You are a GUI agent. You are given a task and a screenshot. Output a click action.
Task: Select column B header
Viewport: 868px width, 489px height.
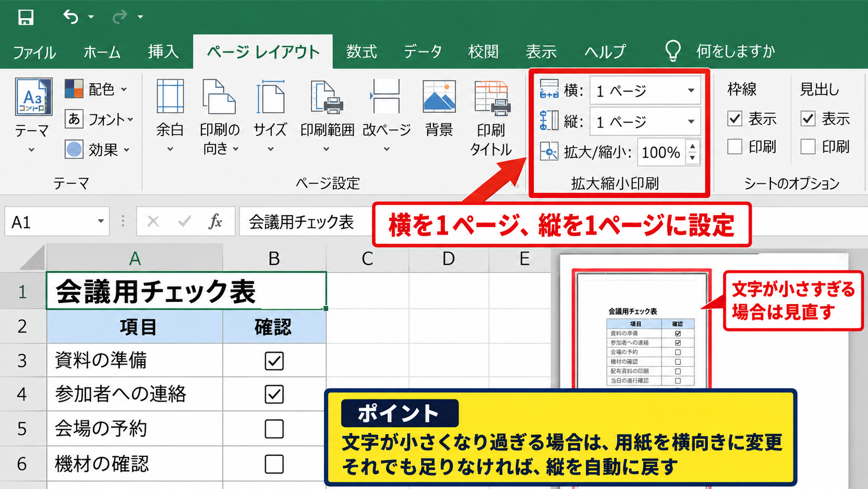tap(274, 258)
